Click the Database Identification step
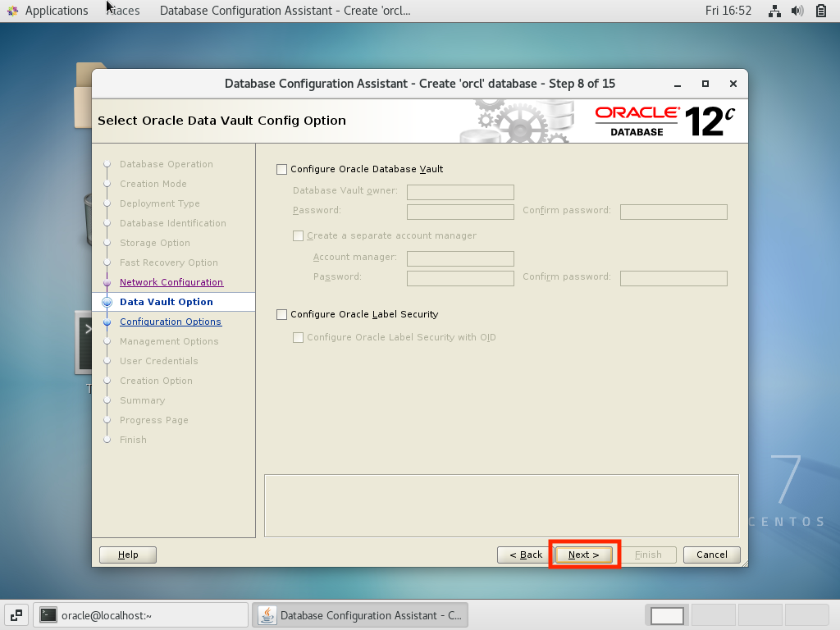Image resolution: width=840 pixels, height=630 pixels. 172,223
